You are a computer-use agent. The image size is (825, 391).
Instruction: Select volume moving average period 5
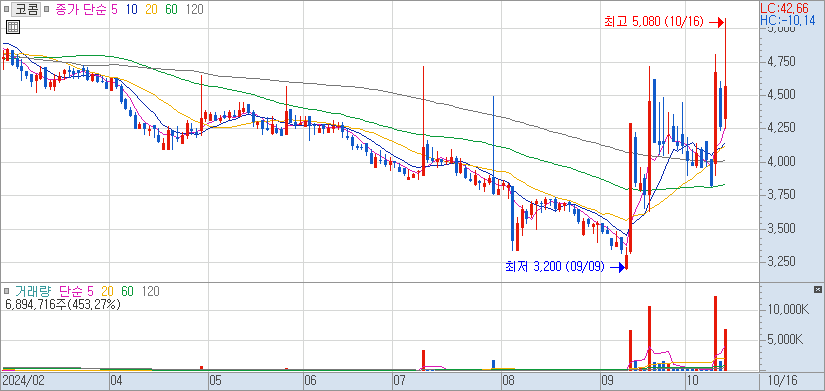[90, 291]
